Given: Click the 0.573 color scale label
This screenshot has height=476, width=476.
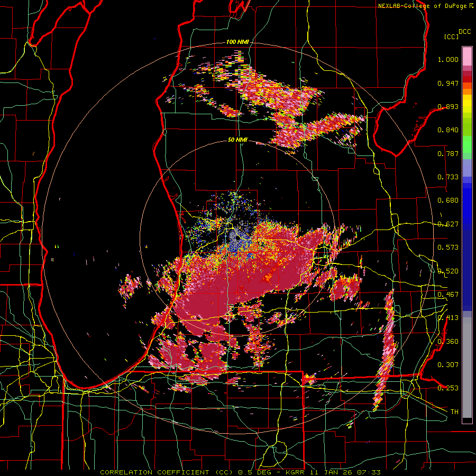Looking at the screenshot, I should (x=448, y=248).
